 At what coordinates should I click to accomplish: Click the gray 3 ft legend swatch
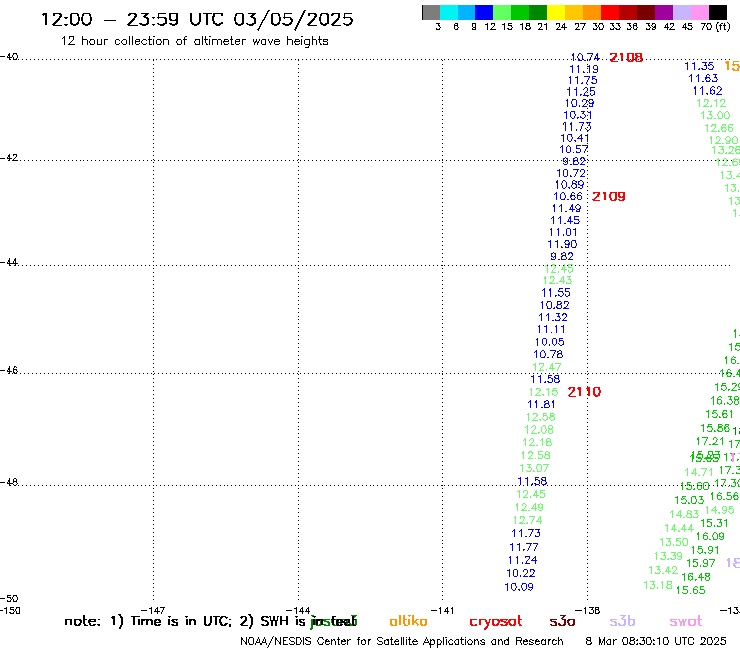coord(431,12)
